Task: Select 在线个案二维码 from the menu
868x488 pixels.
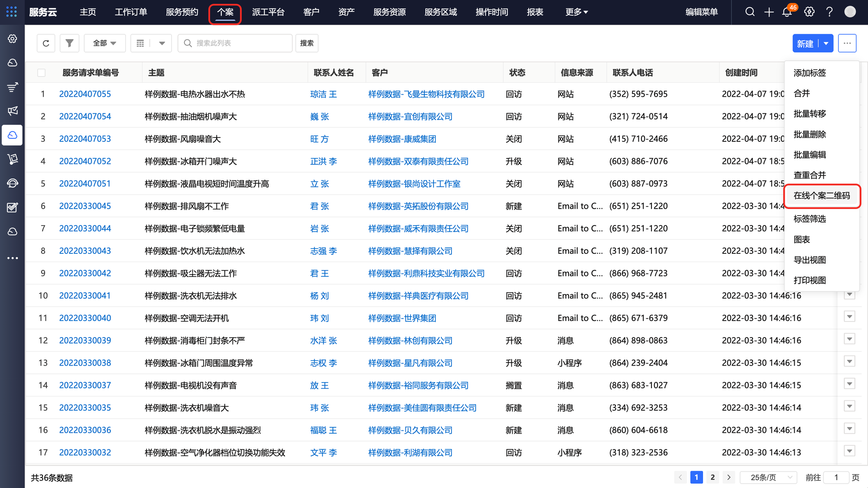Action: point(822,196)
